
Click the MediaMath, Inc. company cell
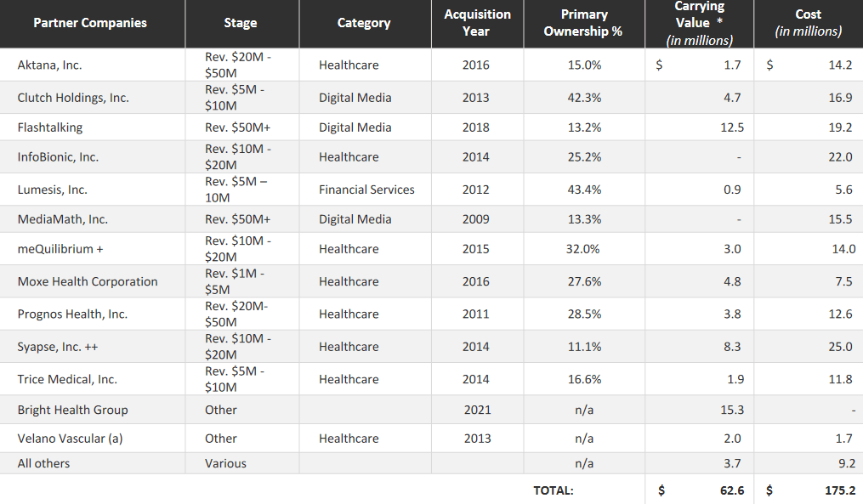point(63,219)
